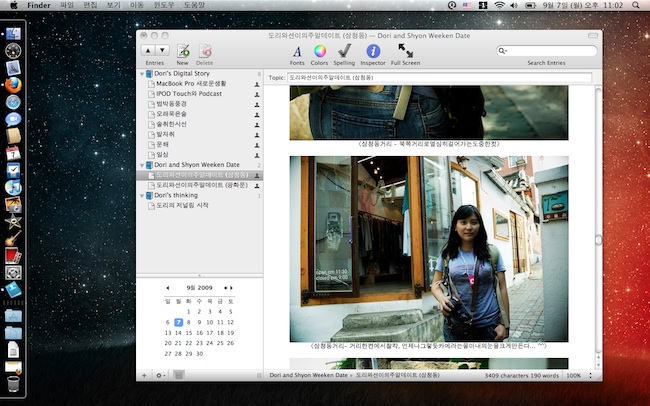Select day 7 in the calendar

tap(178, 322)
